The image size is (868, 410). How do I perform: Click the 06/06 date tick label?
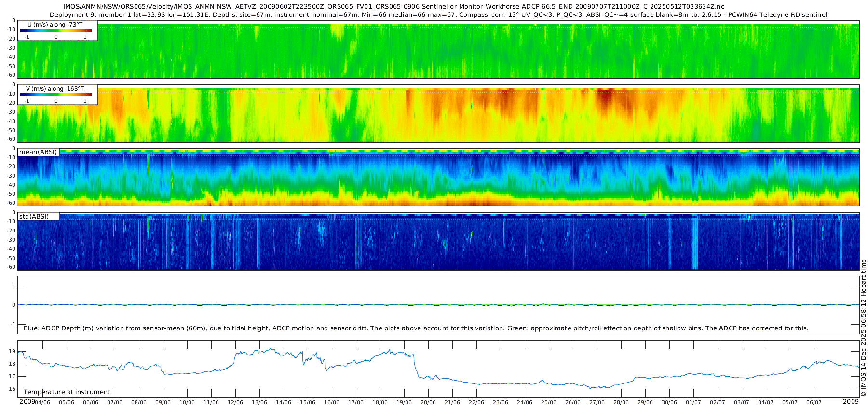(91, 402)
